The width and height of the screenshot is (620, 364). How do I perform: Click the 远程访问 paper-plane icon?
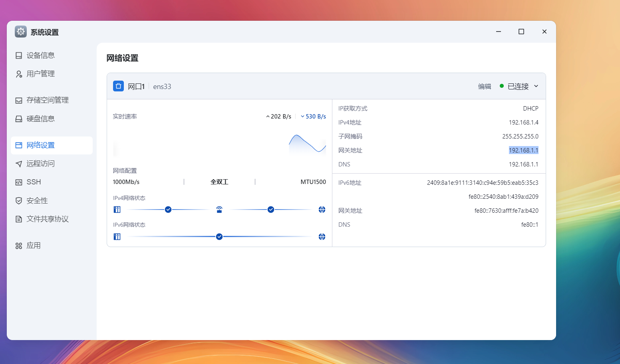pyautogui.click(x=19, y=164)
